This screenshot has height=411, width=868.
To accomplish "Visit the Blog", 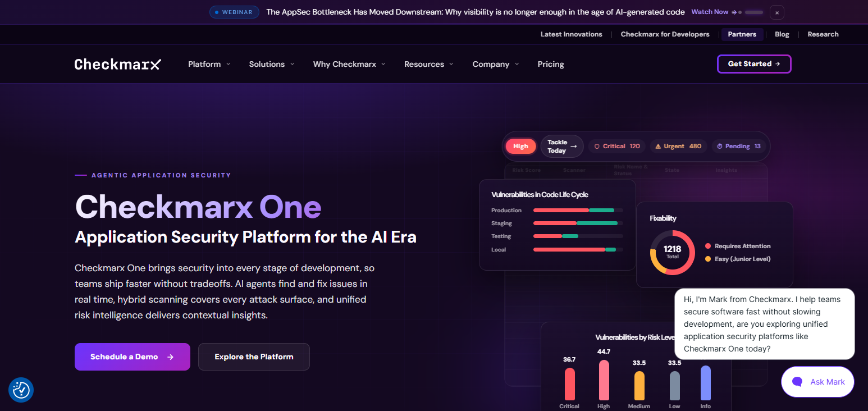I will 782,34.
